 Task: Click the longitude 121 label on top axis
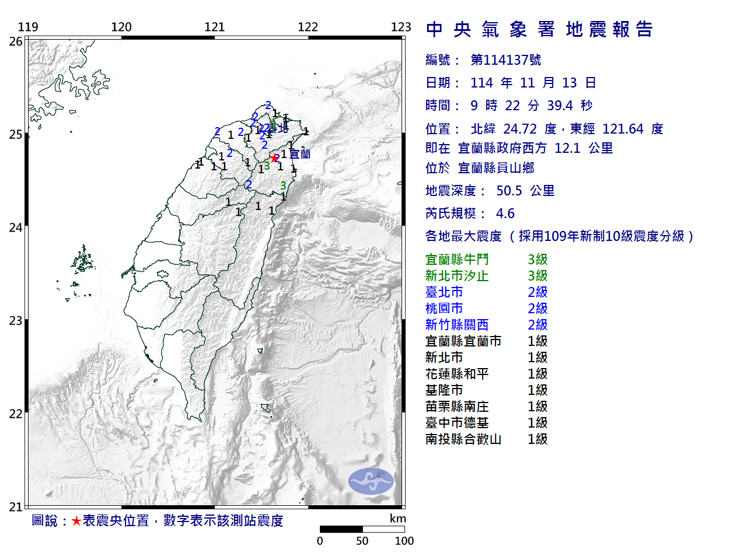[x=215, y=27]
